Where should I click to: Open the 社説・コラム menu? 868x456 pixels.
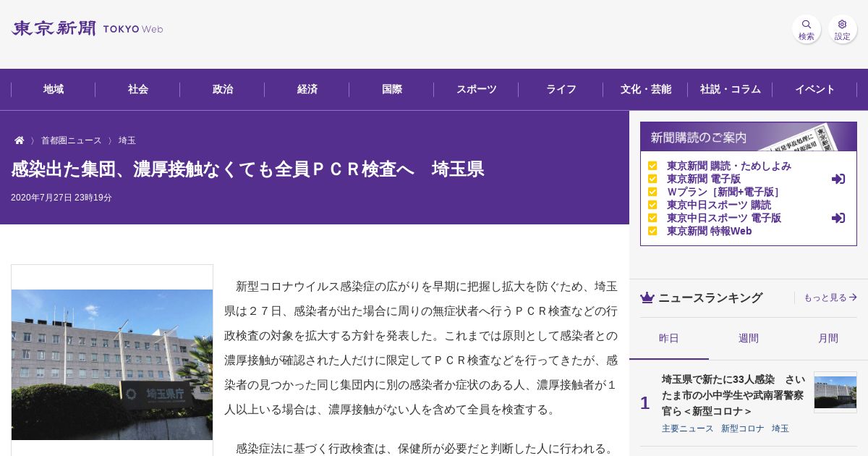731,89
